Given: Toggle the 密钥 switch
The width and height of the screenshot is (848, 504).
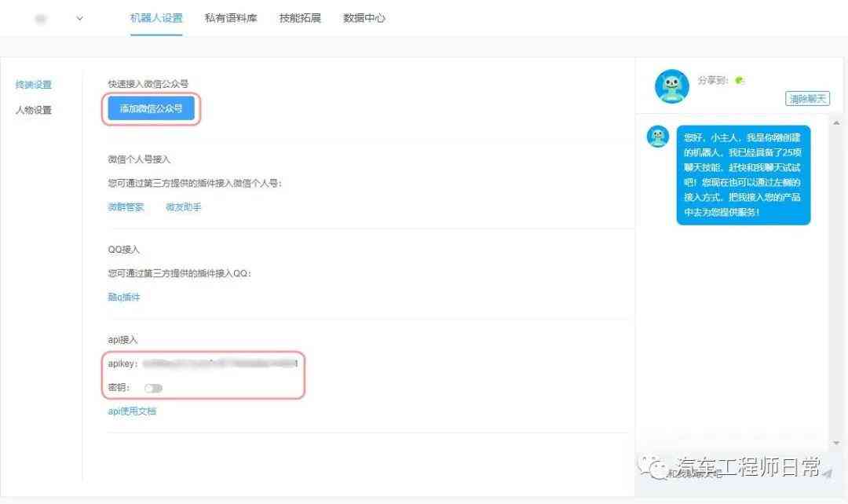Looking at the screenshot, I should click(153, 388).
